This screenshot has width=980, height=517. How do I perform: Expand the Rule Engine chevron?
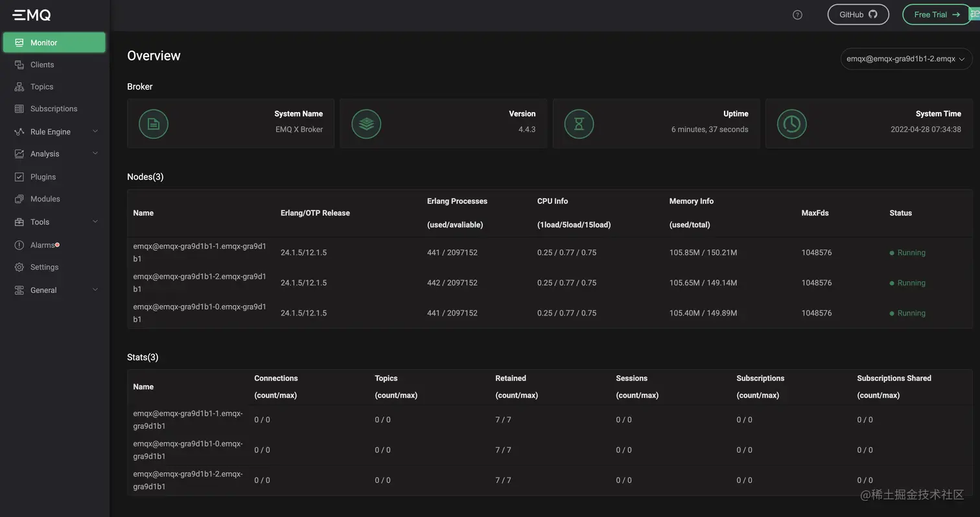tap(95, 132)
